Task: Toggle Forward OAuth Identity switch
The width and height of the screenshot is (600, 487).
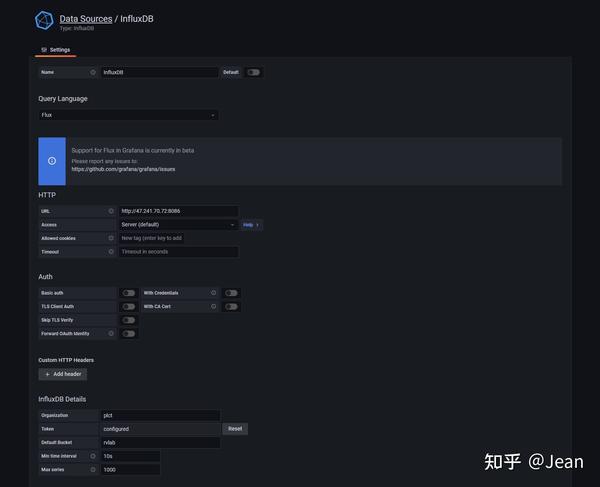Action: (129, 334)
